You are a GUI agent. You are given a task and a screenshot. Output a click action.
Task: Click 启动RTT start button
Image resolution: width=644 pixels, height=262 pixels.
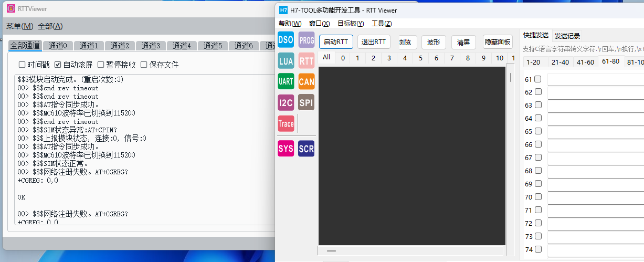336,42
